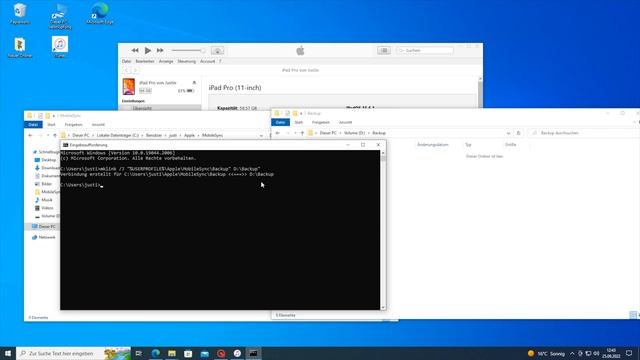Open the Papierkorb desktop icon
This screenshot has height=360, width=640.
(x=20, y=14)
